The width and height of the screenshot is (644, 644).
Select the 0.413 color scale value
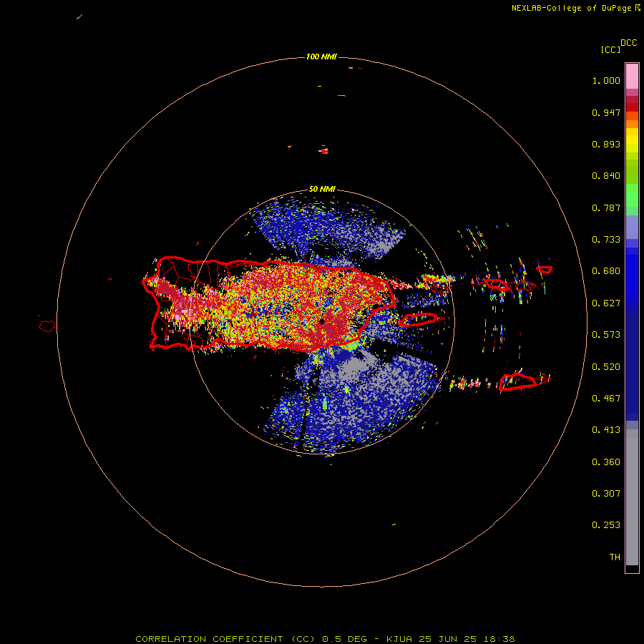(606, 430)
